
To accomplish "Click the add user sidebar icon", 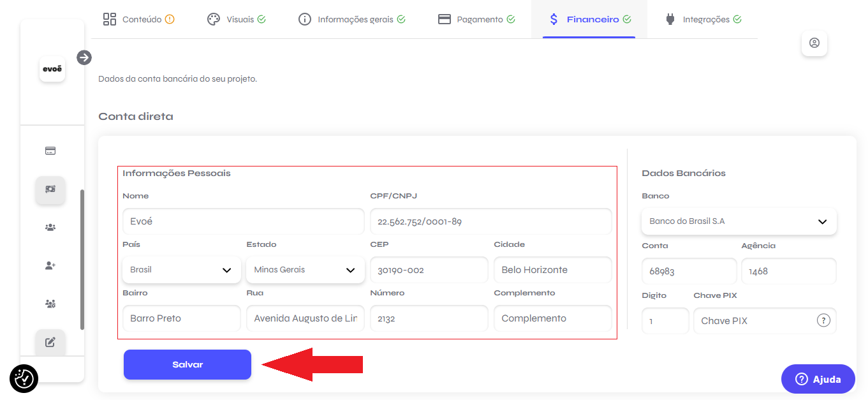I will [50, 265].
